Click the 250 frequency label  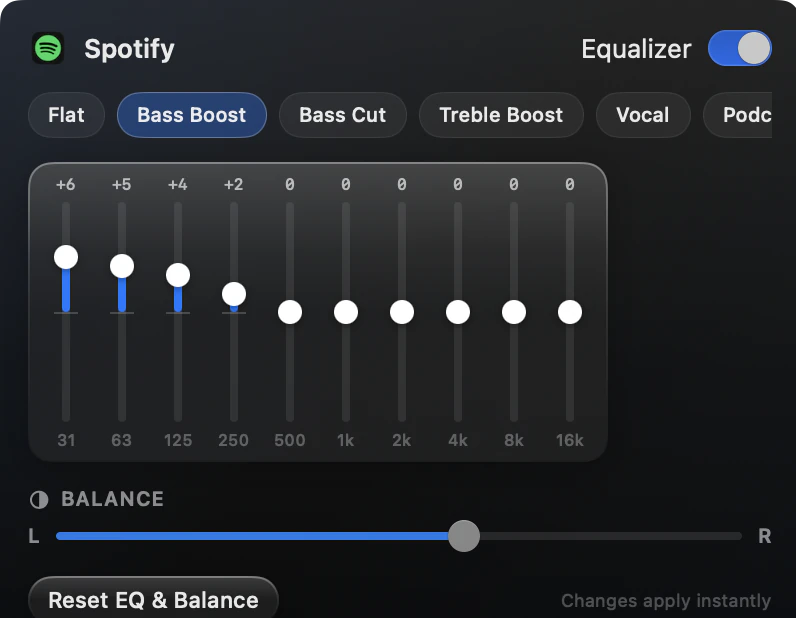(234, 440)
